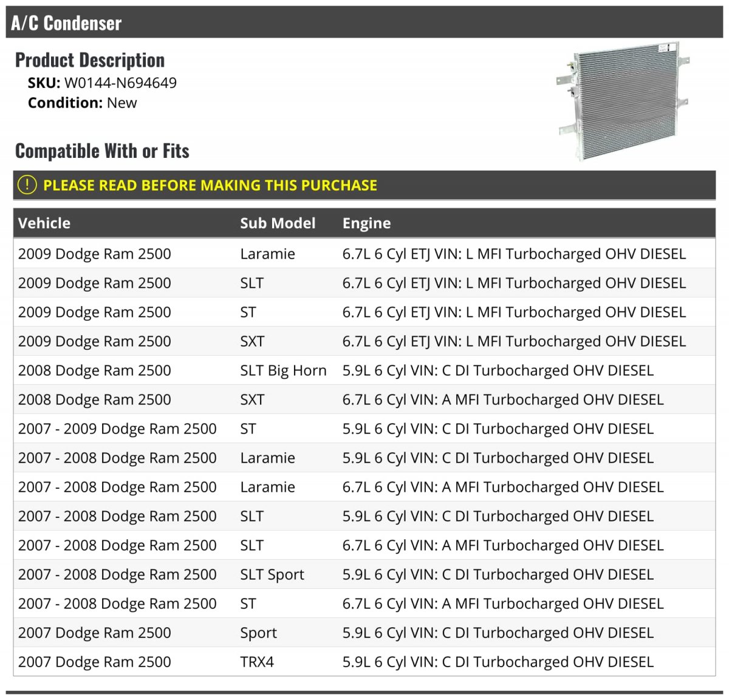Click the SLT Big Horn sub model cell
Viewport: 729px width, 700px height.
(283, 370)
